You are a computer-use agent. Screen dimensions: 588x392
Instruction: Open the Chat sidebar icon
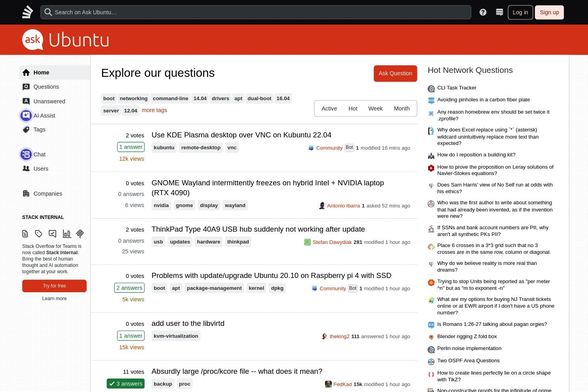tap(26, 154)
